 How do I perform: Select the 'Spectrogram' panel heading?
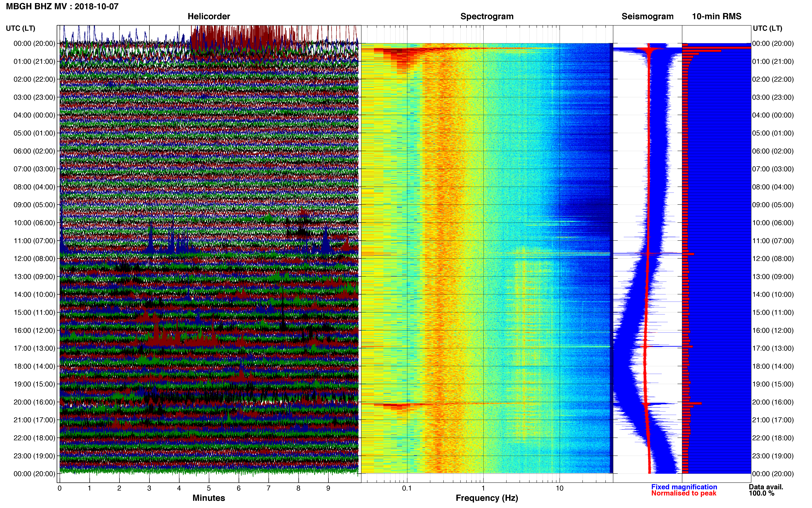487,16
